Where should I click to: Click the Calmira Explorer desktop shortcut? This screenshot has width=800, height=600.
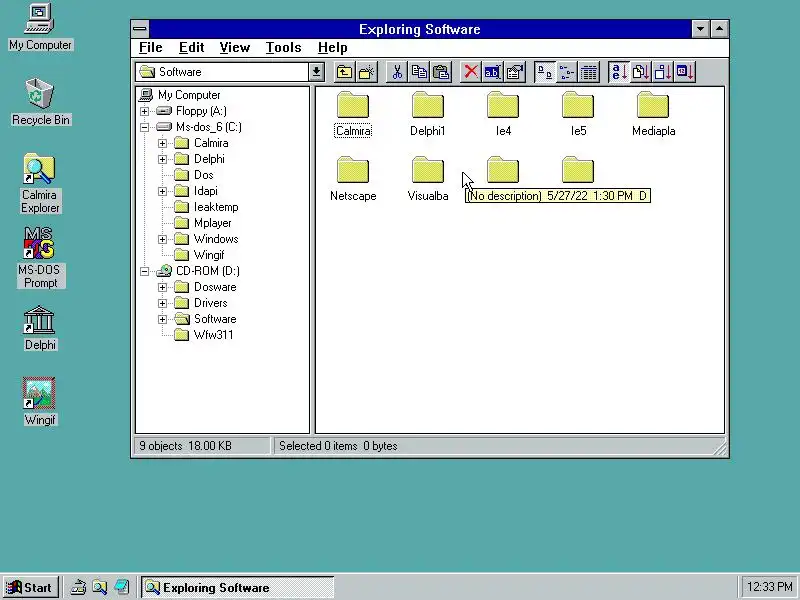tap(40, 184)
